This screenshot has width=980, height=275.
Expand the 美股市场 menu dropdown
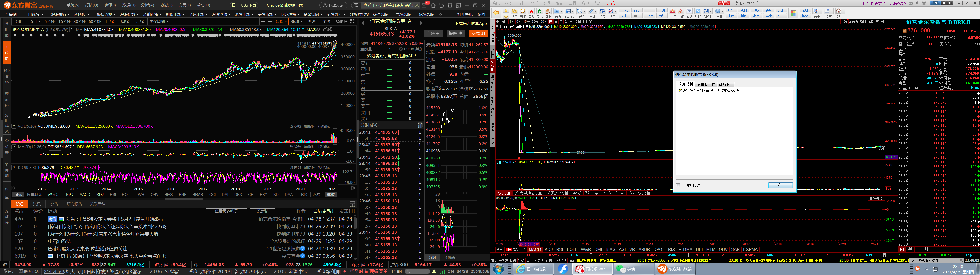click(x=267, y=15)
